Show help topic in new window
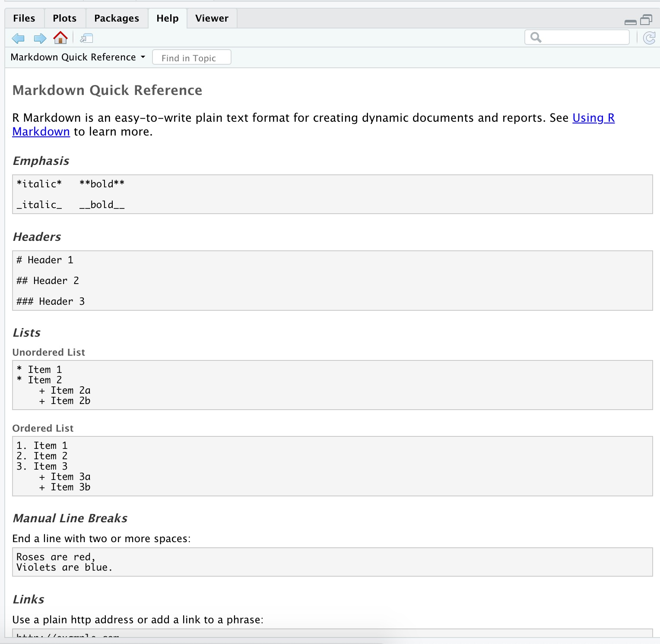This screenshot has width=660, height=644. point(86,38)
